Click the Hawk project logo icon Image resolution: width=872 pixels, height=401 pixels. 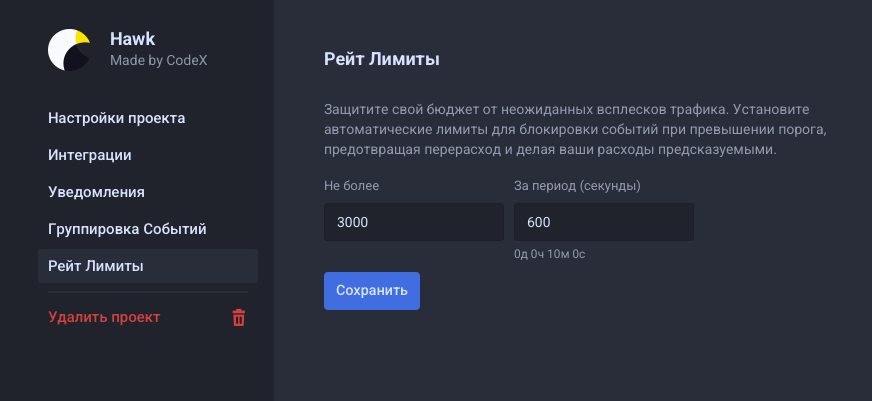coord(70,50)
